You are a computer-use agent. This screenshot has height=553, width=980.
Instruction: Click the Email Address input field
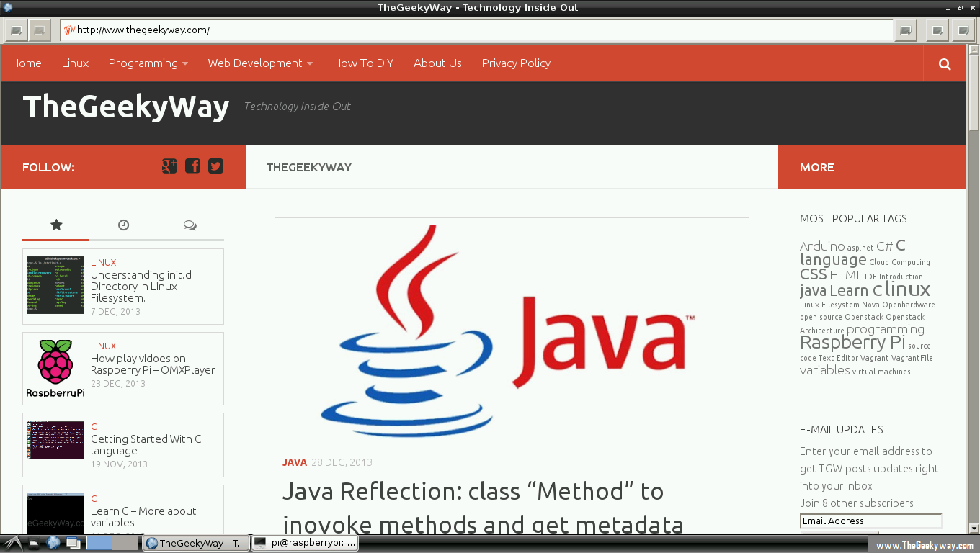click(870, 521)
